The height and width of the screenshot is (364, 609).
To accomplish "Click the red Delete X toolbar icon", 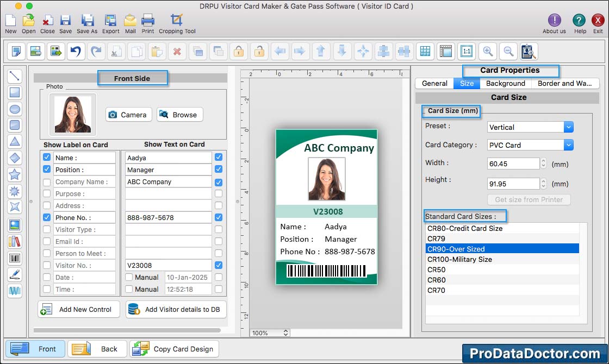I will 177,51.
